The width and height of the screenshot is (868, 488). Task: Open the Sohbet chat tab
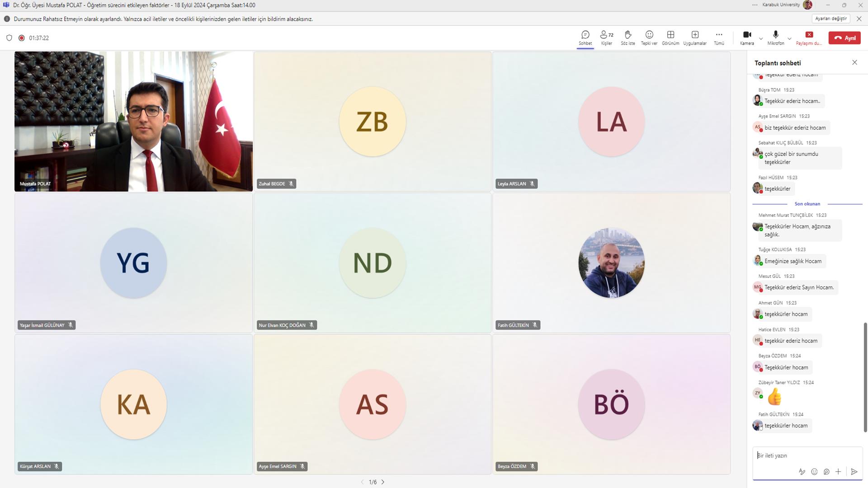click(585, 38)
